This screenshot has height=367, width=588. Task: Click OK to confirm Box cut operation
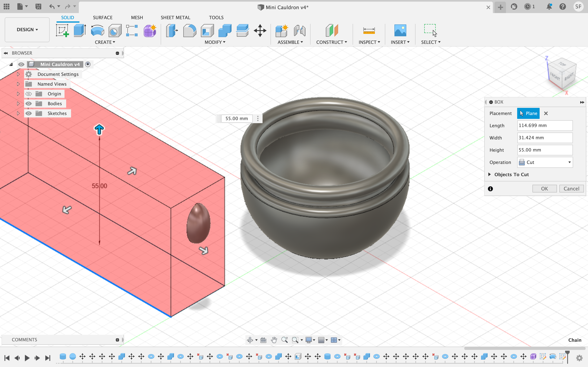pos(544,188)
